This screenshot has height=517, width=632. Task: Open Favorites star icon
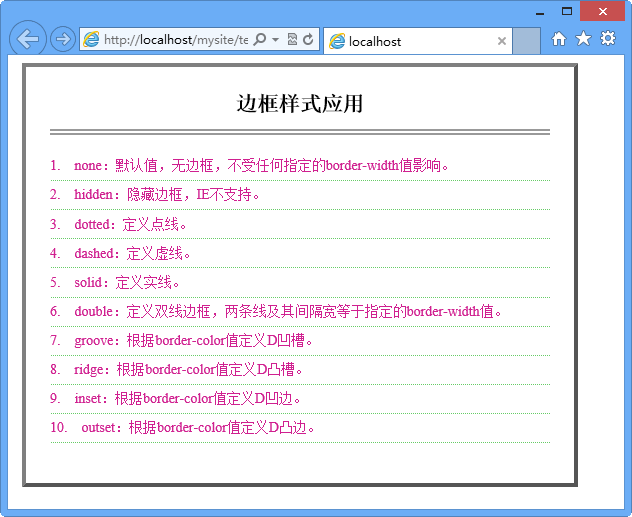pyautogui.click(x=583, y=39)
